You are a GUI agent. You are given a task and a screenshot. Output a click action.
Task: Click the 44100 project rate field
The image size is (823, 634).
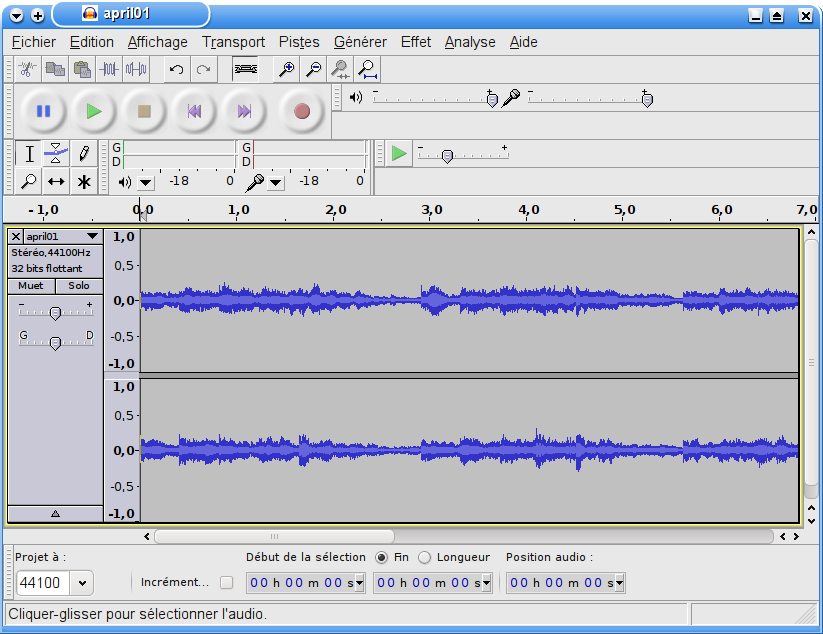tap(43, 583)
